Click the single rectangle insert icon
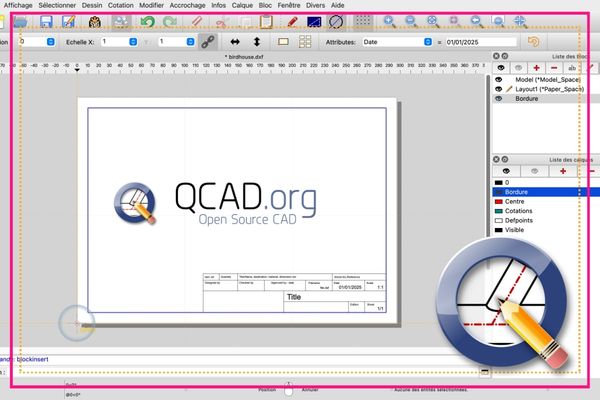600x400 pixels. click(283, 42)
